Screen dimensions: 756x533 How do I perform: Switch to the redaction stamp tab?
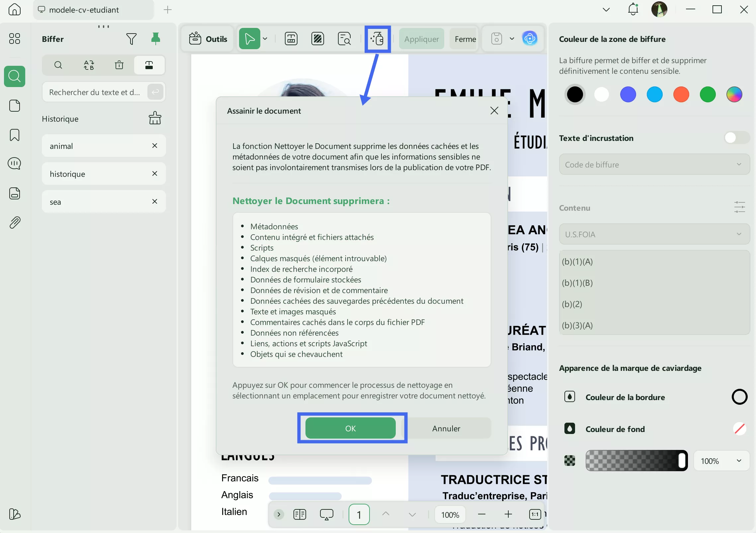[149, 65]
